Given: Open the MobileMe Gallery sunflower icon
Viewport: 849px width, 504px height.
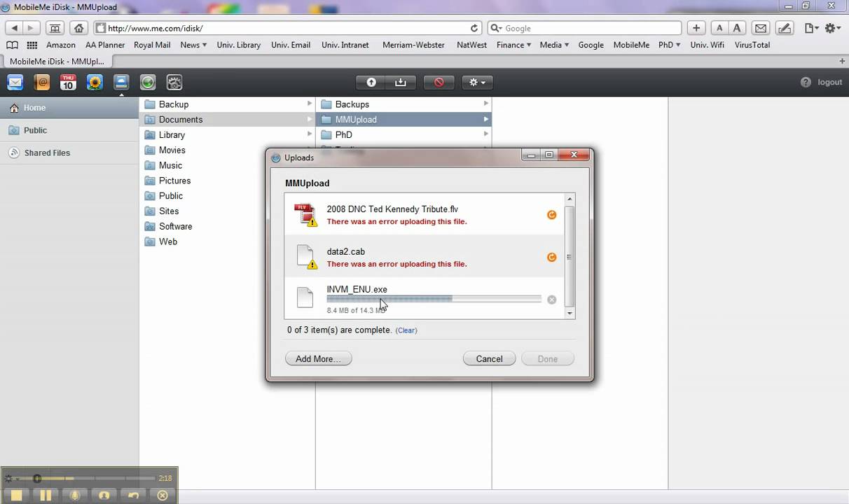Looking at the screenshot, I should (95, 83).
